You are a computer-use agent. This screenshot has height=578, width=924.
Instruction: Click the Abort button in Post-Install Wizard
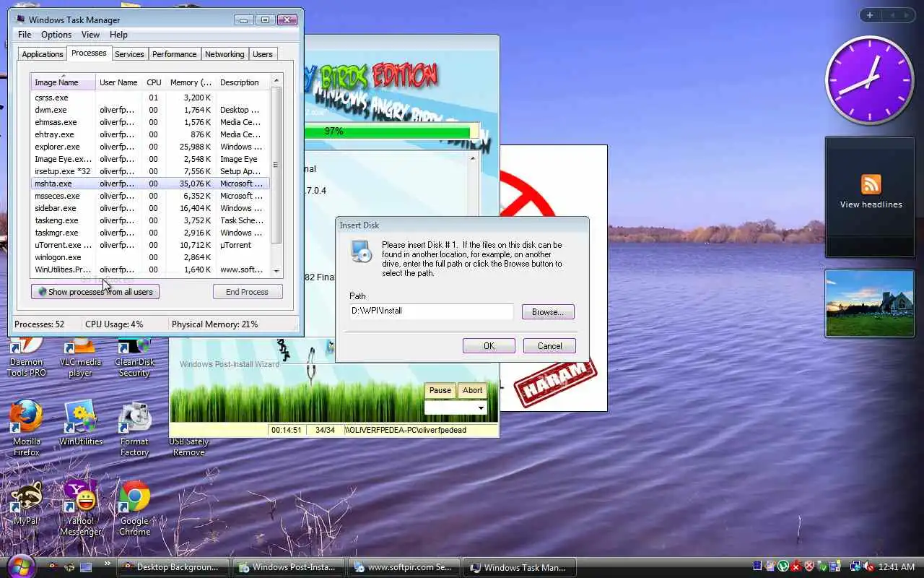coord(473,390)
